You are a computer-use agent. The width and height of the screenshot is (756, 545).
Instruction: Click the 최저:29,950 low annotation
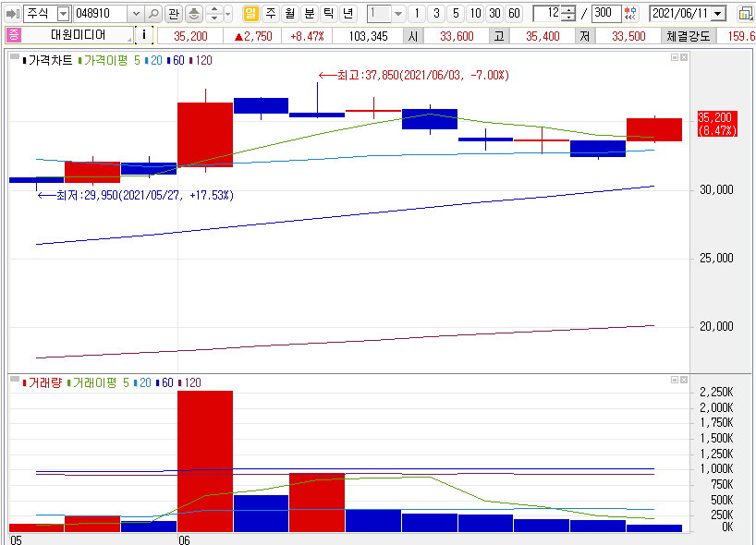coord(136,195)
